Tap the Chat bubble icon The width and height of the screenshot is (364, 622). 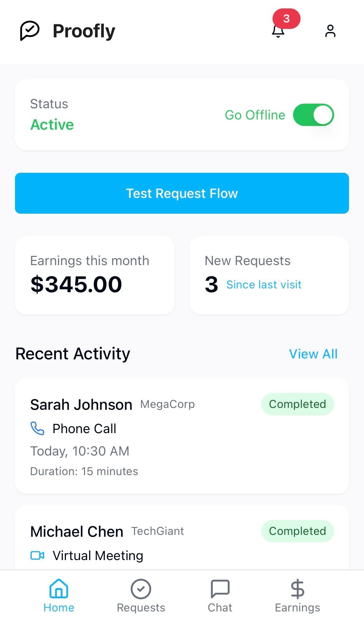[x=220, y=588]
